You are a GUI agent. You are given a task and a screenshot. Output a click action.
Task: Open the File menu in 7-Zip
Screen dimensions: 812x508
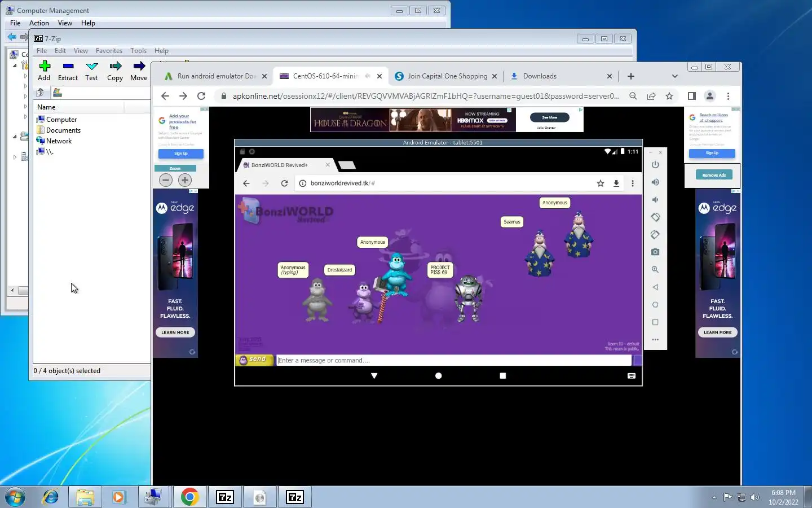tap(42, 51)
